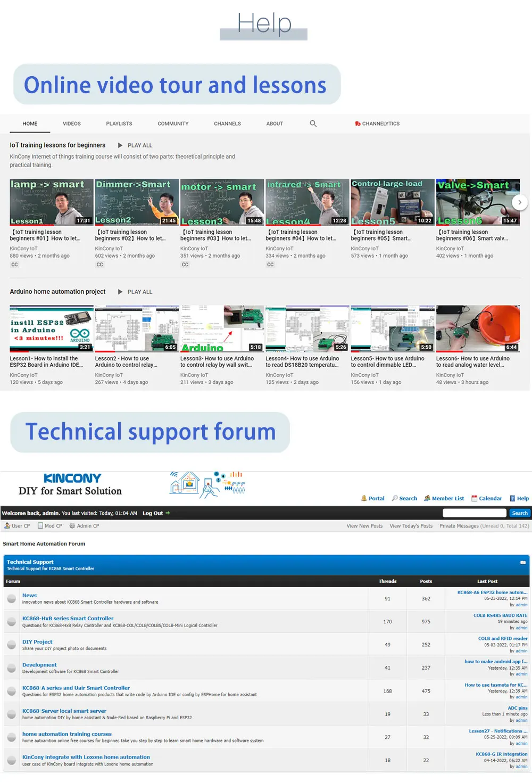The height and width of the screenshot is (782, 532).
Task: Open the install ESP32 in Arduino thumbnail
Action: [52, 329]
